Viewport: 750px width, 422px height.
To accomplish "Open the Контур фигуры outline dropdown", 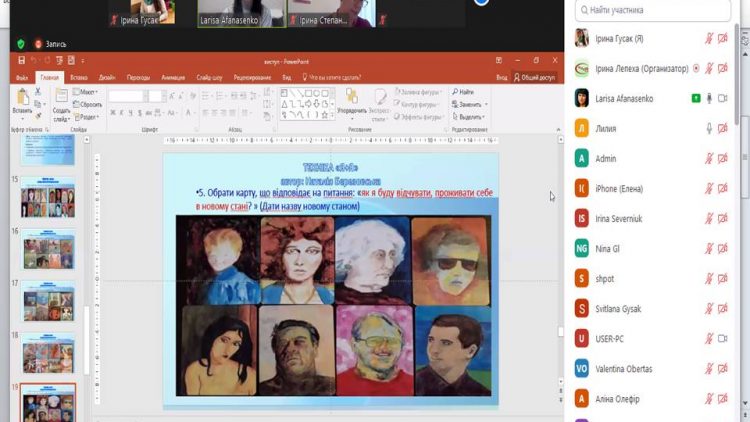I will [417, 104].
